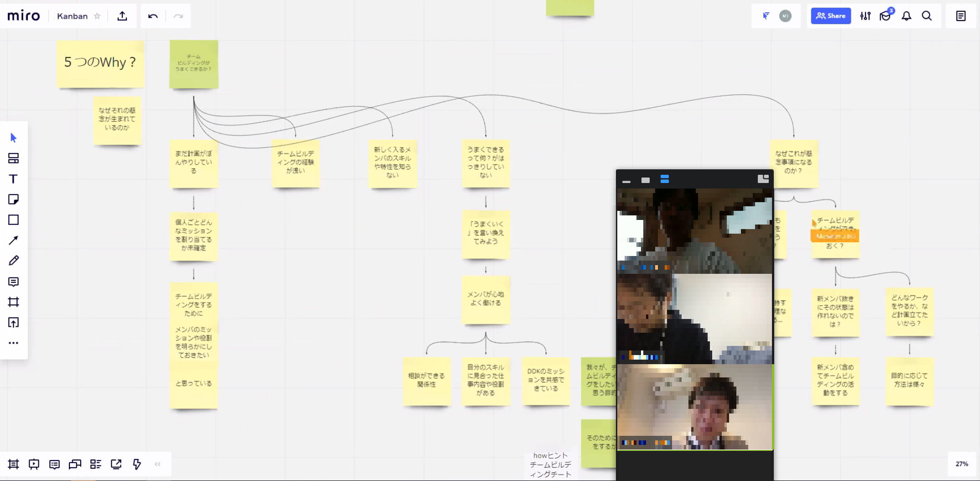
Task: Switch video panel to stacked grid layout
Action: (x=665, y=179)
